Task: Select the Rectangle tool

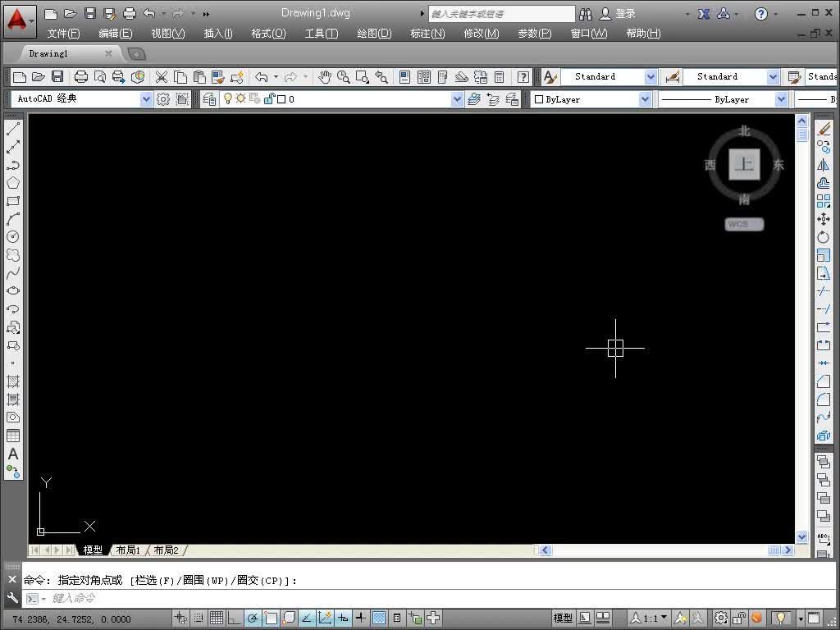Action: 13,201
